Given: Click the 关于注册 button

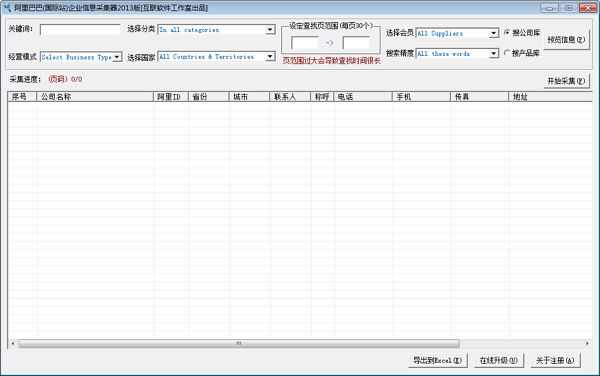Looking at the screenshot, I should pos(555,360).
